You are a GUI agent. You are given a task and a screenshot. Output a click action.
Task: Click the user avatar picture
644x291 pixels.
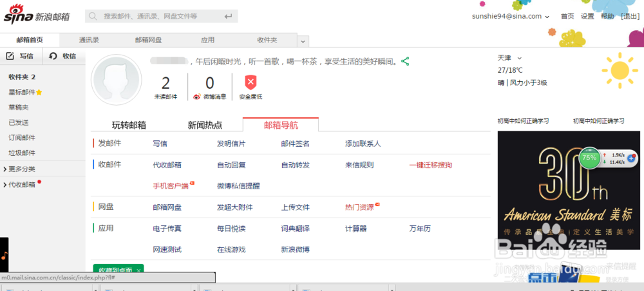116,80
